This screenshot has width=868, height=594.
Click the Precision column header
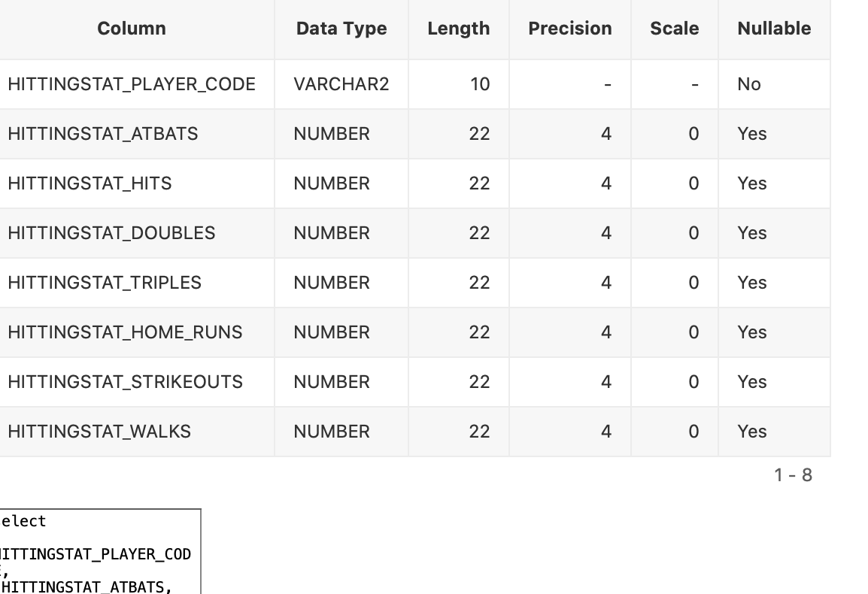pyautogui.click(x=569, y=29)
